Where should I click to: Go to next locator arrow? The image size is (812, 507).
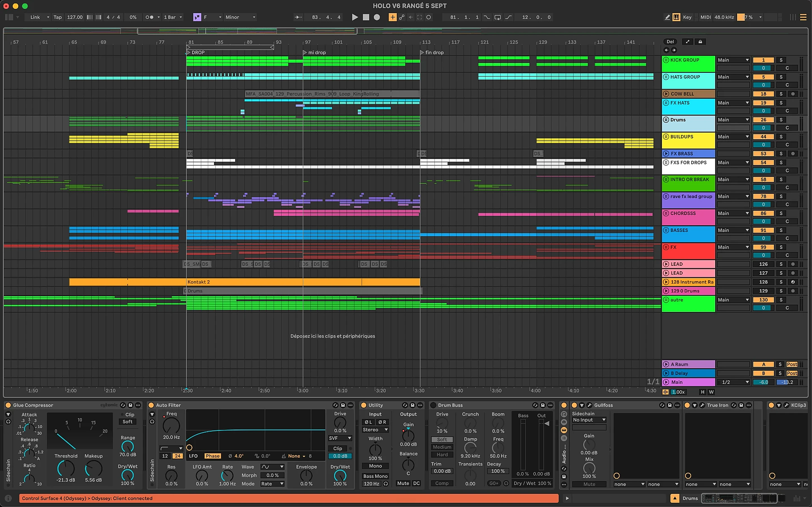(674, 50)
